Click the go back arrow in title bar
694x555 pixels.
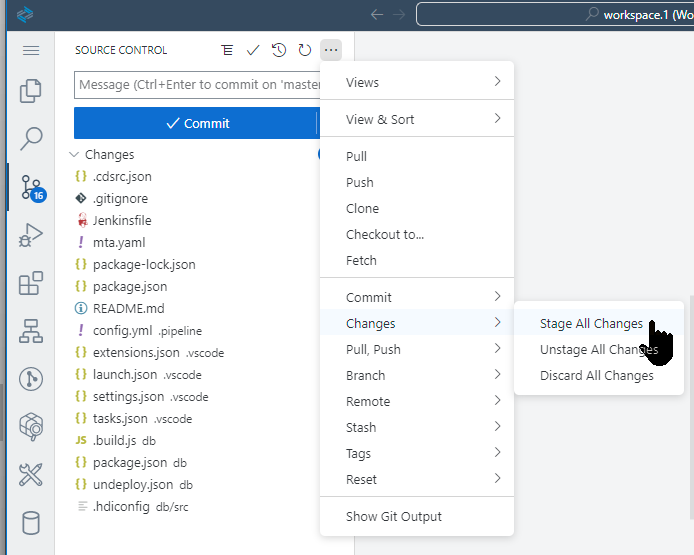(x=377, y=15)
